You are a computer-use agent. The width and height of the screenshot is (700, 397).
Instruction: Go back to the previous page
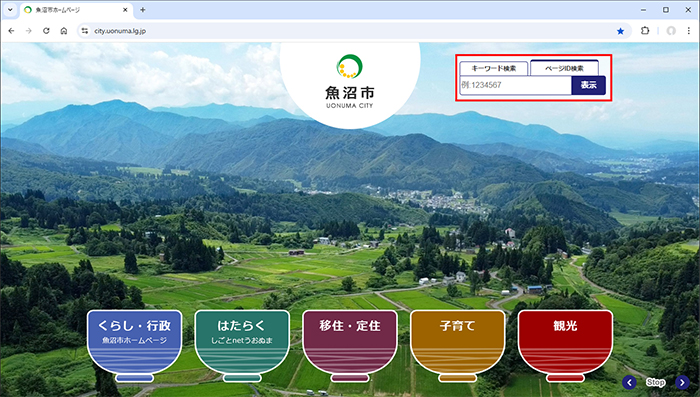(x=11, y=31)
